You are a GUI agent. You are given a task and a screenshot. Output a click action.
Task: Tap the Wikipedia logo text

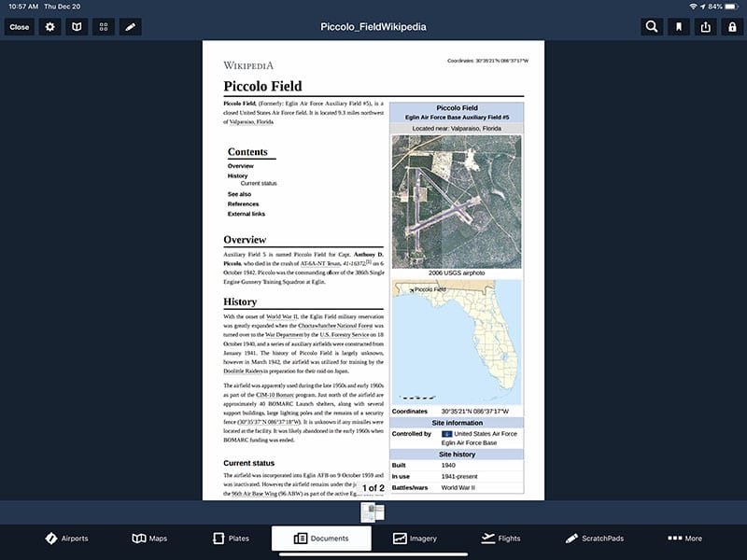click(248, 65)
